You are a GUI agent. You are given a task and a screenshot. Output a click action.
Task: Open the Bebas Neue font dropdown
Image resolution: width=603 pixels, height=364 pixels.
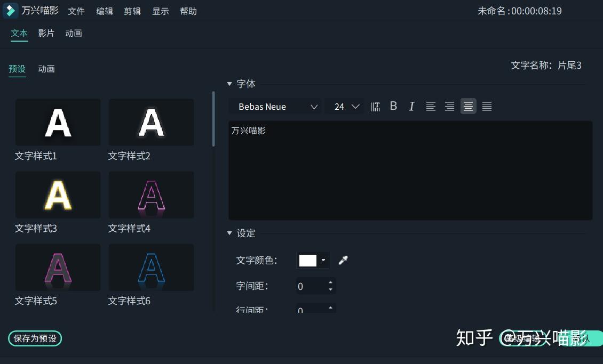pyautogui.click(x=275, y=107)
